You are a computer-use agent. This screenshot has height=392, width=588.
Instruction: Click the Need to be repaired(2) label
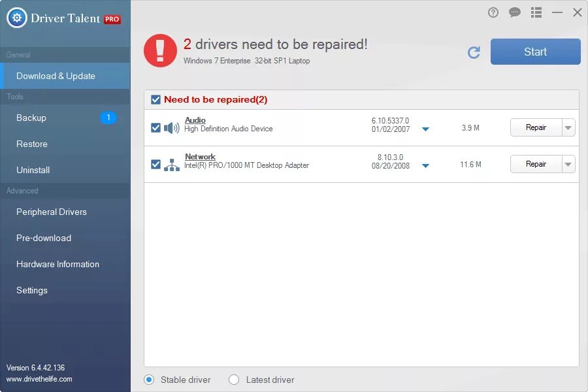216,99
